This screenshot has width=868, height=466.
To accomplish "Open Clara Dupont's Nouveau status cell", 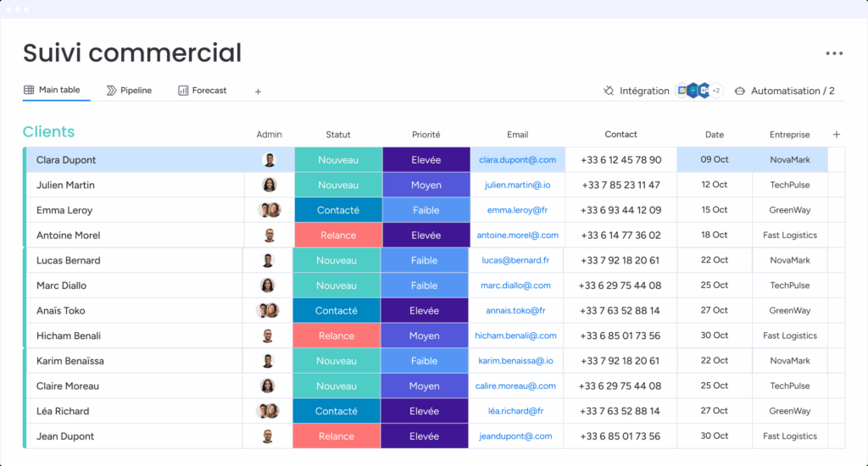I will [338, 160].
